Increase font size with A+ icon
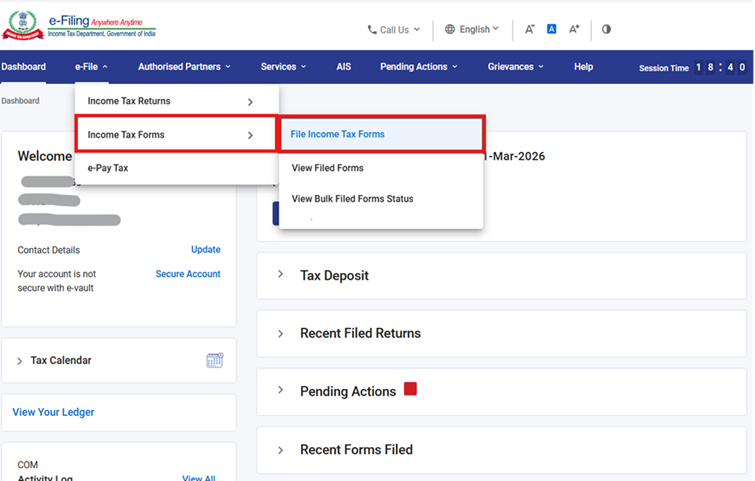This screenshot has height=481, width=755. coord(574,29)
